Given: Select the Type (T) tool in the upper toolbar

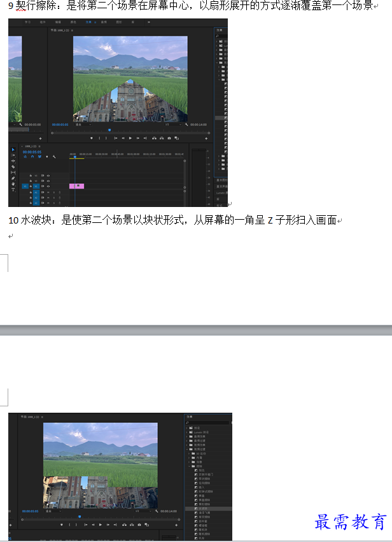Looking at the screenshot, I should click(x=13, y=190).
